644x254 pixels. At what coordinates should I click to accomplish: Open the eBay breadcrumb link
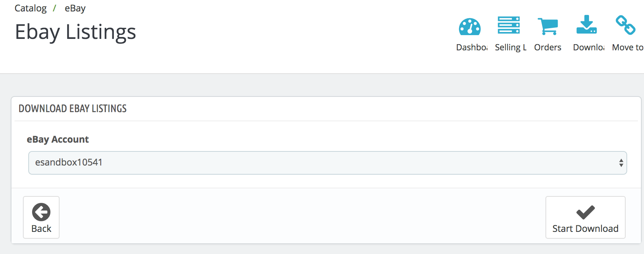[x=75, y=8]
